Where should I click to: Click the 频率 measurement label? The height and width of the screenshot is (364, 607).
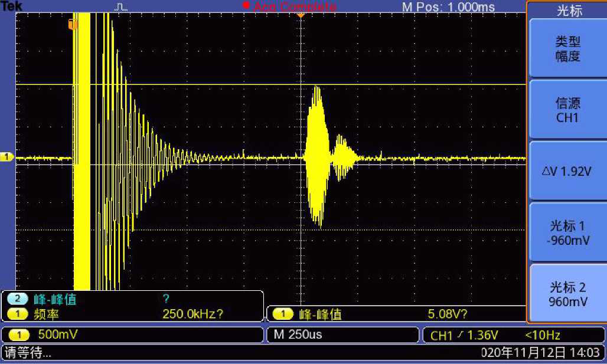point(47,314)
